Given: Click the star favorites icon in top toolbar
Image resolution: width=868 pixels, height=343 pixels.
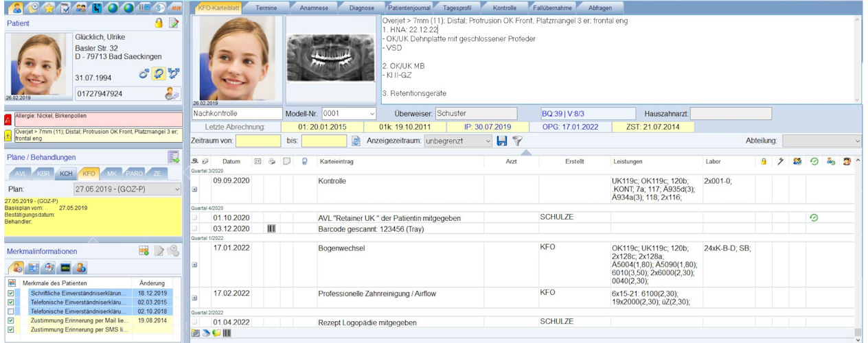Looking at the screenshot, I should [49, 8].
